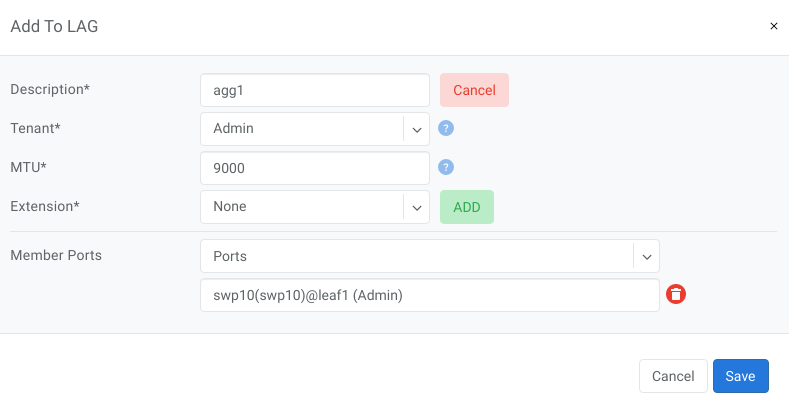The width and height of the screenshot is (789, 414).
Task: Click the MTU field containing 9000
Action: click(x=314, y=168)
